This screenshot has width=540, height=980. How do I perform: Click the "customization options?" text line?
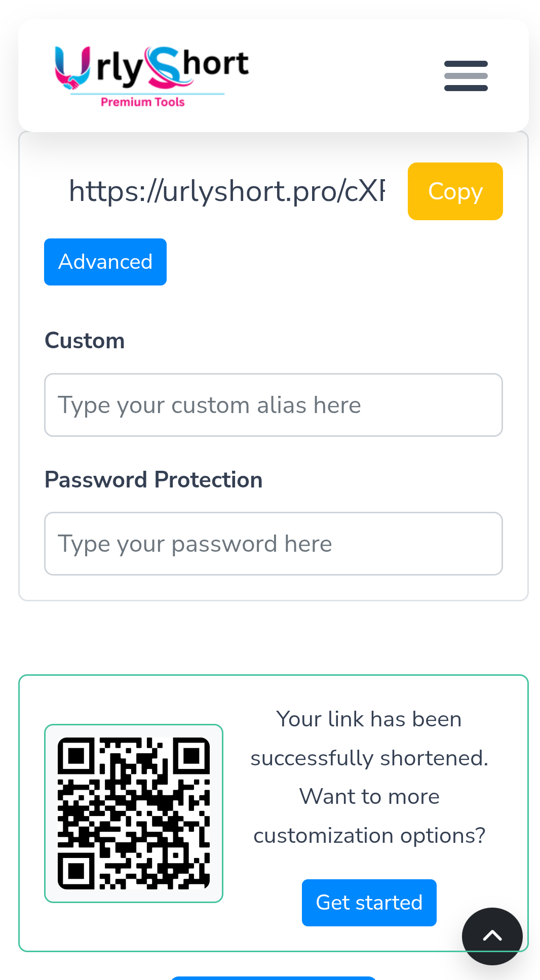369,836
